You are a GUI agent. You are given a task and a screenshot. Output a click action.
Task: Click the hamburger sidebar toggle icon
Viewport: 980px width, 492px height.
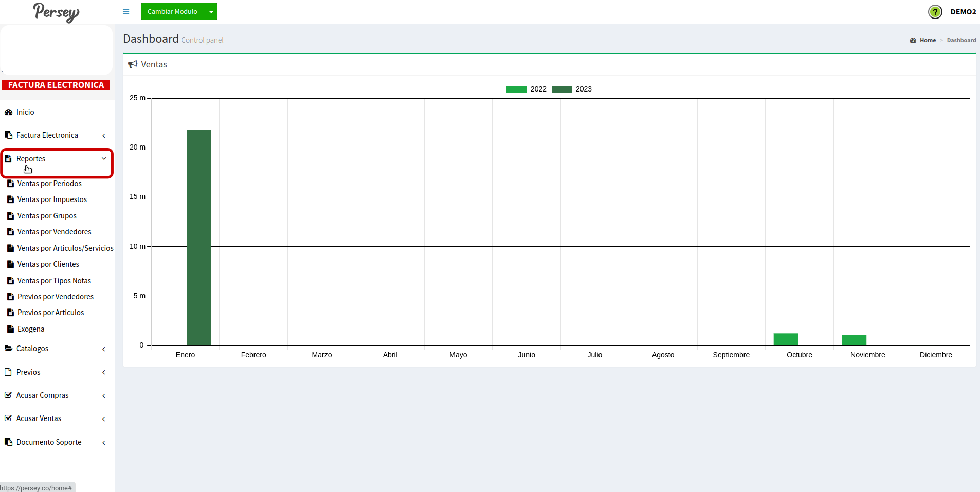126,11
